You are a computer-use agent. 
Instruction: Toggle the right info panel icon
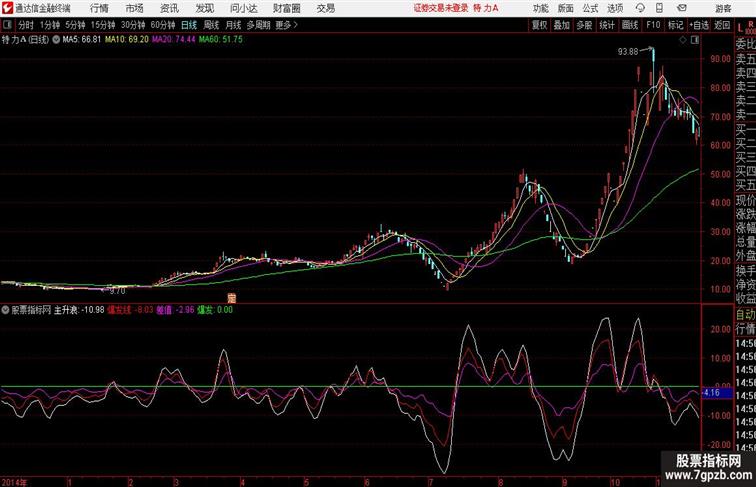coord(695,40)
